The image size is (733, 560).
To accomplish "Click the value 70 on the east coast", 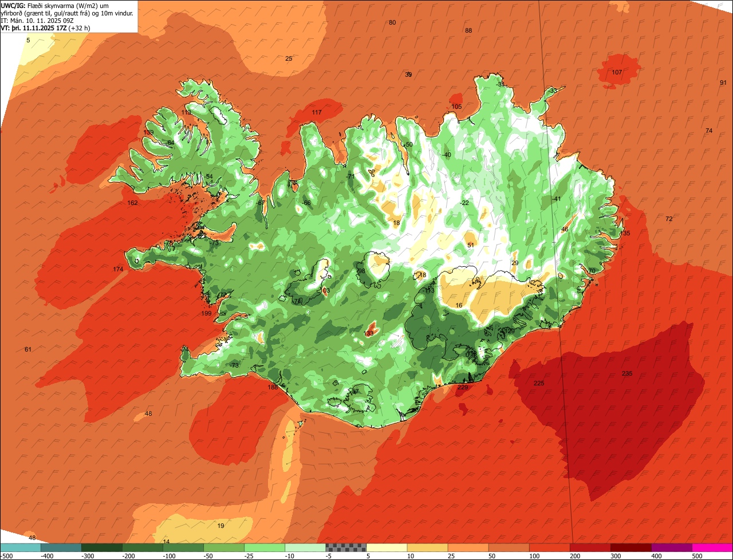I will [x=592, y=270].
